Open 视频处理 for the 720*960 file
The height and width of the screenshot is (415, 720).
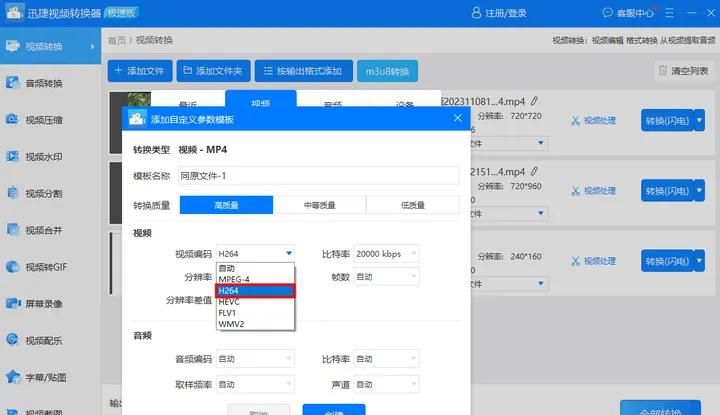coord(593,191)
